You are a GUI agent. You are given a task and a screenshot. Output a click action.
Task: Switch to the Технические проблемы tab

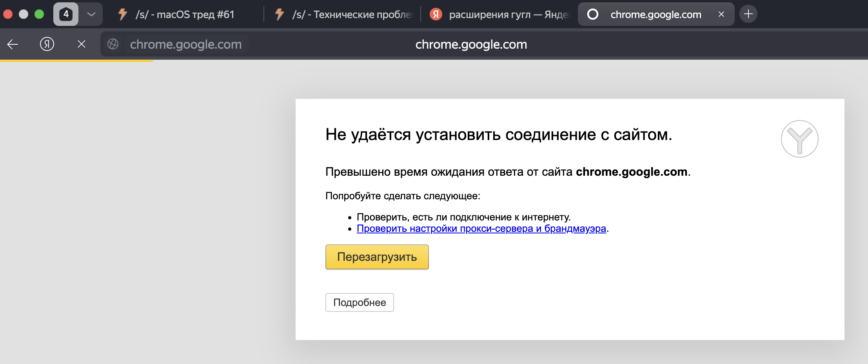[x=345, y=15]
